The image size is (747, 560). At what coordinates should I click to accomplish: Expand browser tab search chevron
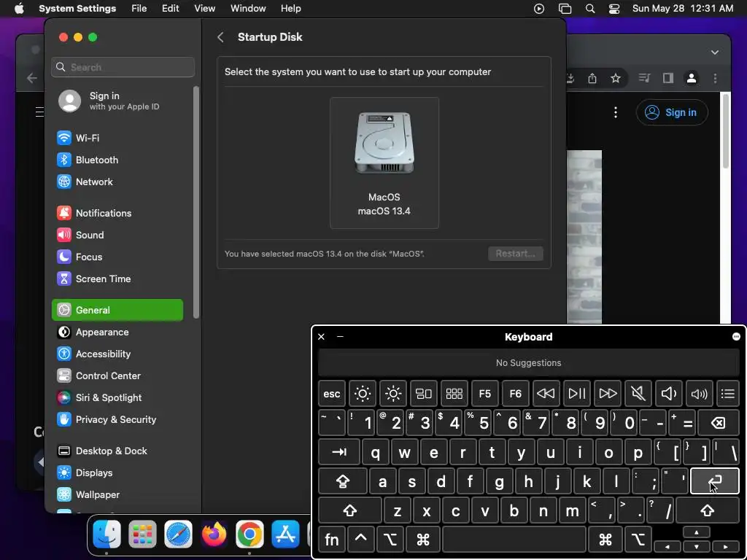[715, 52]
